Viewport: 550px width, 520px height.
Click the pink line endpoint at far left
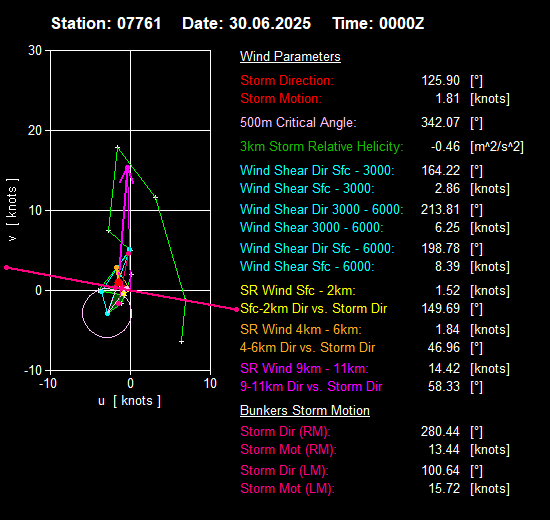pos(6,268)
